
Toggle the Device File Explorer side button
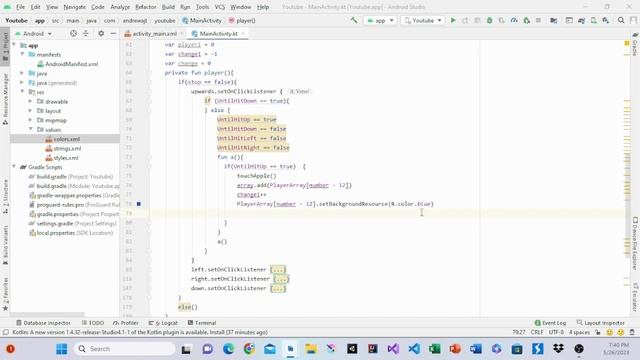coord(635,243)
